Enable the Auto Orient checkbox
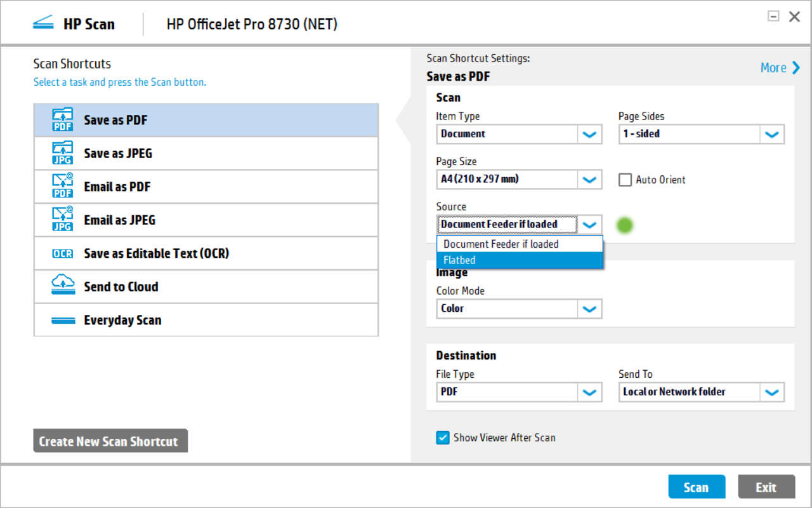812x508 pixels. pos(625,180)
